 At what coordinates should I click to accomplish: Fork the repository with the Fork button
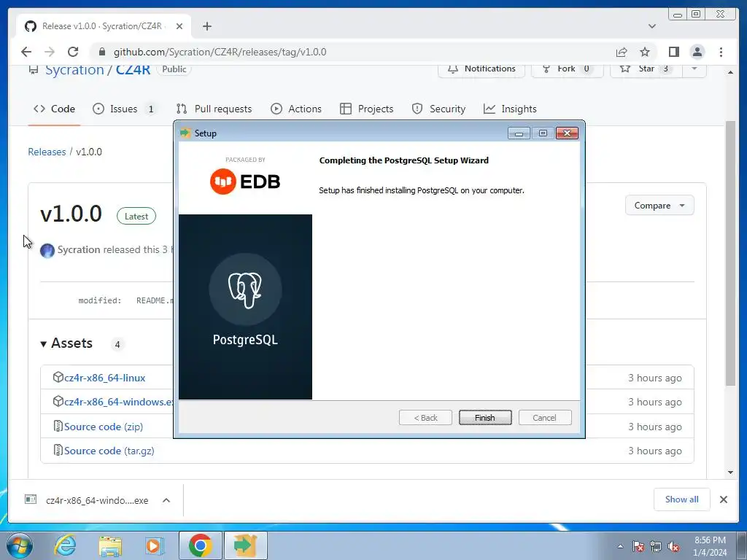click(567, 69)
